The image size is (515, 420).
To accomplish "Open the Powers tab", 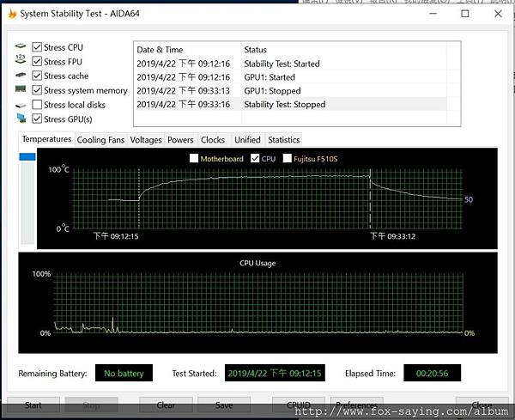I will click(x=180, y=140).
